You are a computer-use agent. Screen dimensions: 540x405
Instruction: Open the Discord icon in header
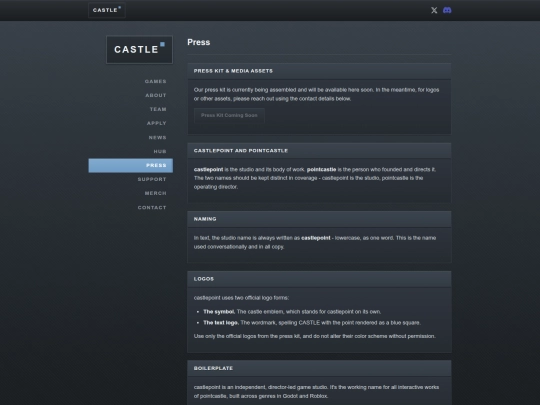(447, 10)
